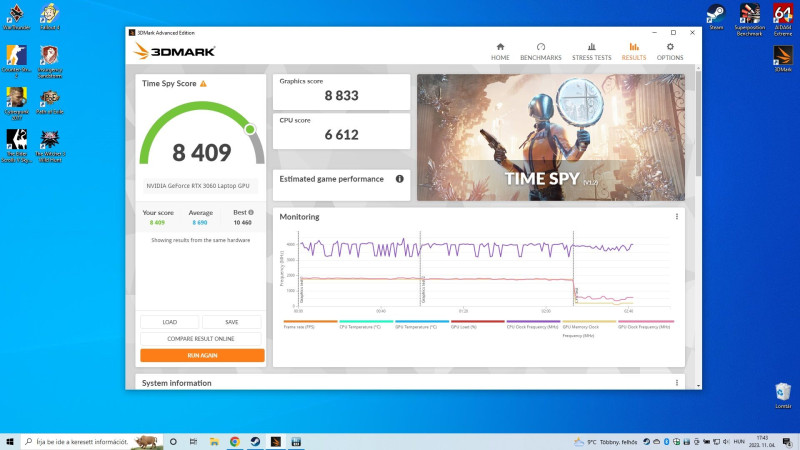This screenshot has height=450, width=800.
Task: Open the Monitoring panel three-dot menu
Action: [677, 217]
